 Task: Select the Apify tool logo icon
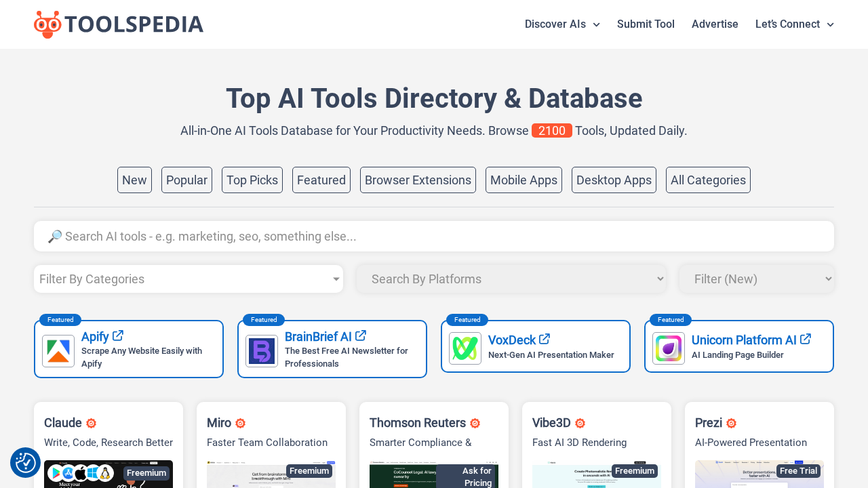point(58,350)
